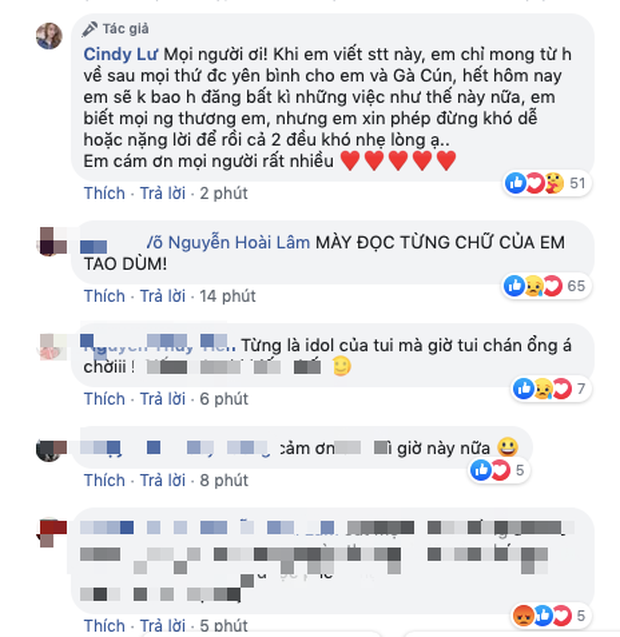Click the like icon beside the 65 count

(515, 286)
